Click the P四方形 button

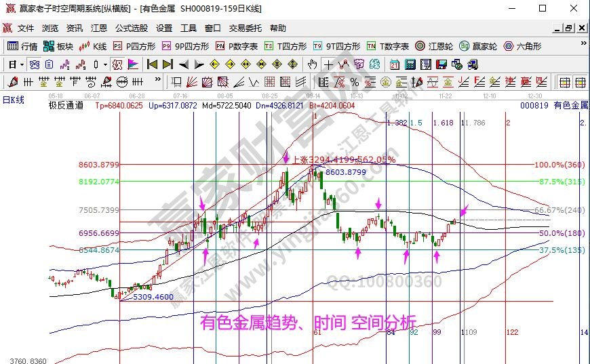pyautogui.click(x=134, y=47)
